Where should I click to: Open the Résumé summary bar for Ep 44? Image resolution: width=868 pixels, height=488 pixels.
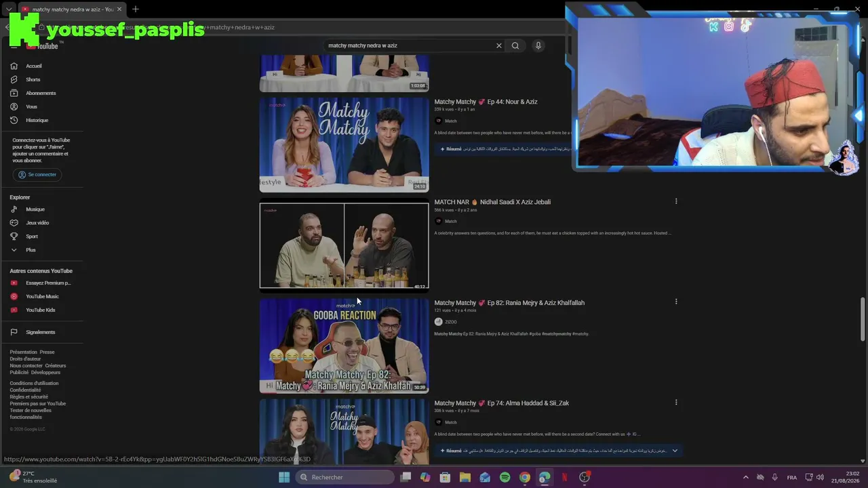click(x=502, y=149)
